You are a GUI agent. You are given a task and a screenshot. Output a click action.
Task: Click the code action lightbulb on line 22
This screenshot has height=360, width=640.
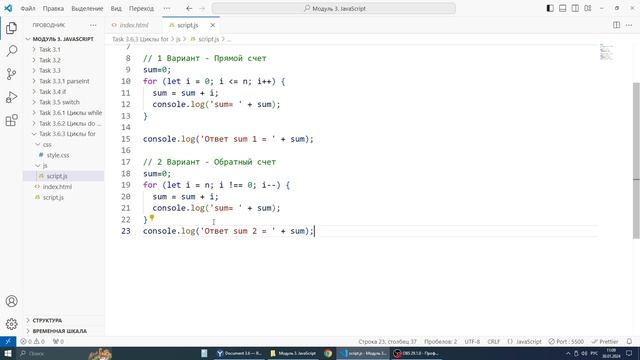coord(152,218)
